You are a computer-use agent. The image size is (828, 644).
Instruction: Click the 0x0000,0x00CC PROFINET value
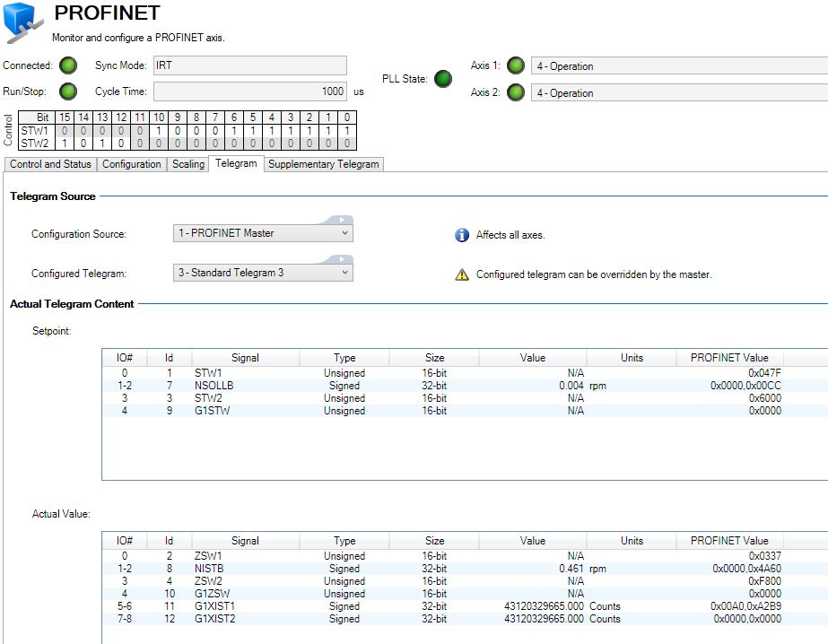tap(745, 386)
